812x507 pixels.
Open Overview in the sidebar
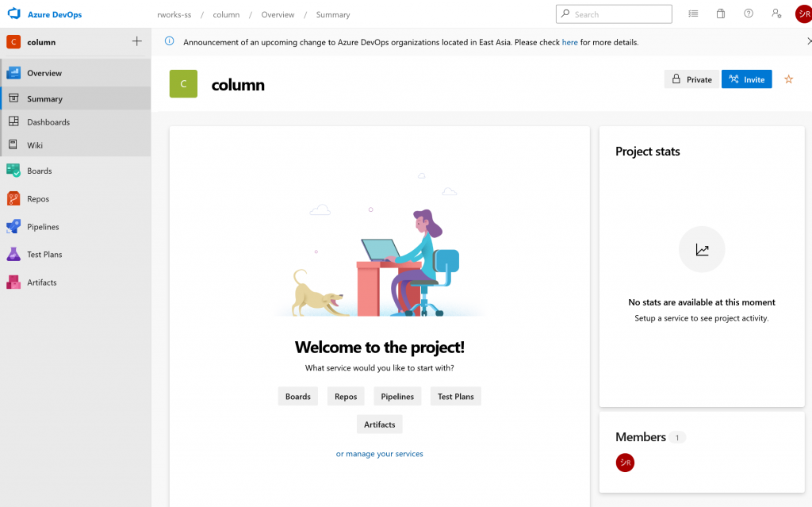point(75,73)
